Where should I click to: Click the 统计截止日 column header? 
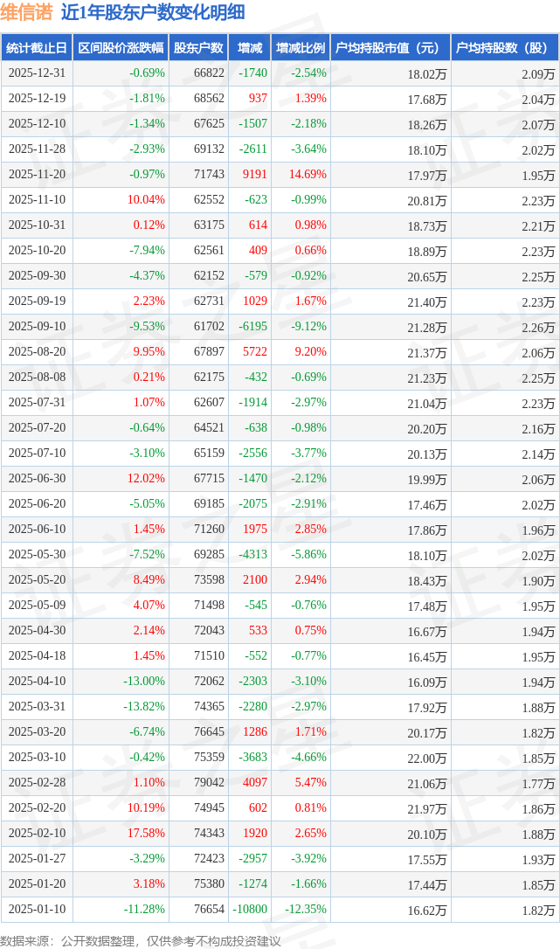click(37, 48)
